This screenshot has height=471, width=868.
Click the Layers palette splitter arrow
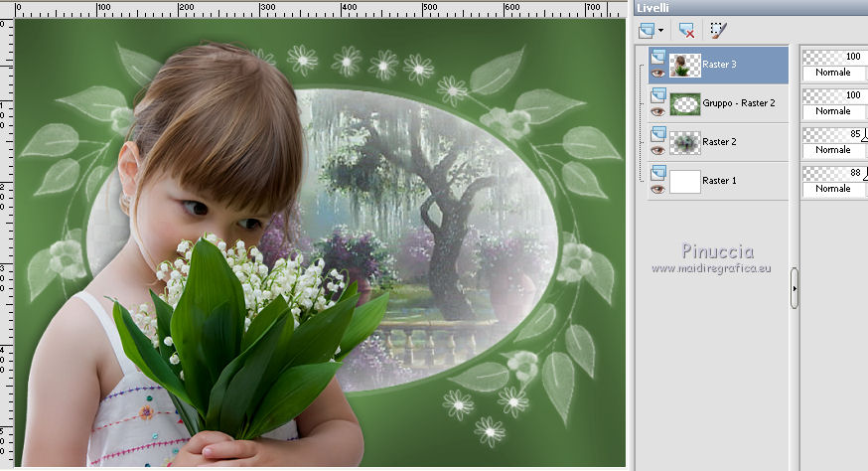795,288
